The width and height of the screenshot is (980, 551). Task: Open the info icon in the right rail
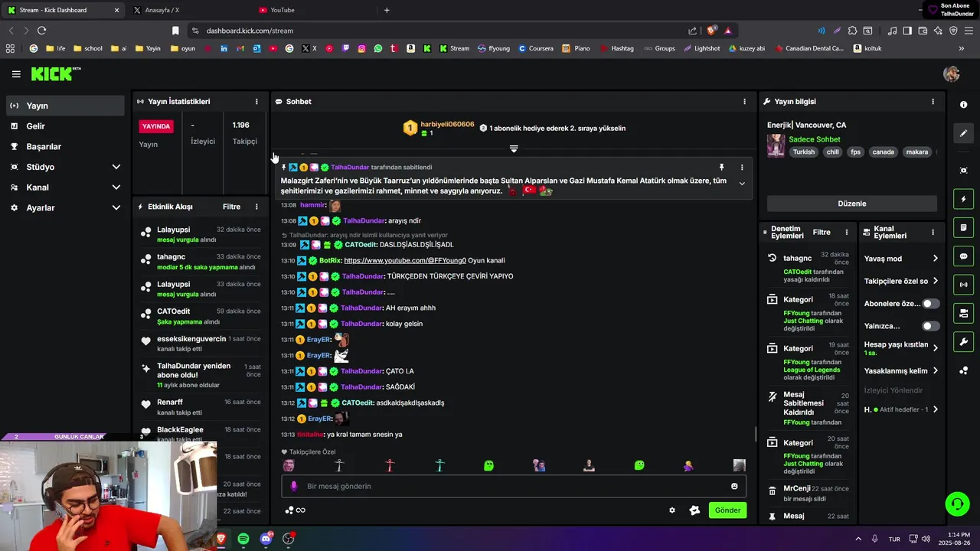[963, 105]
